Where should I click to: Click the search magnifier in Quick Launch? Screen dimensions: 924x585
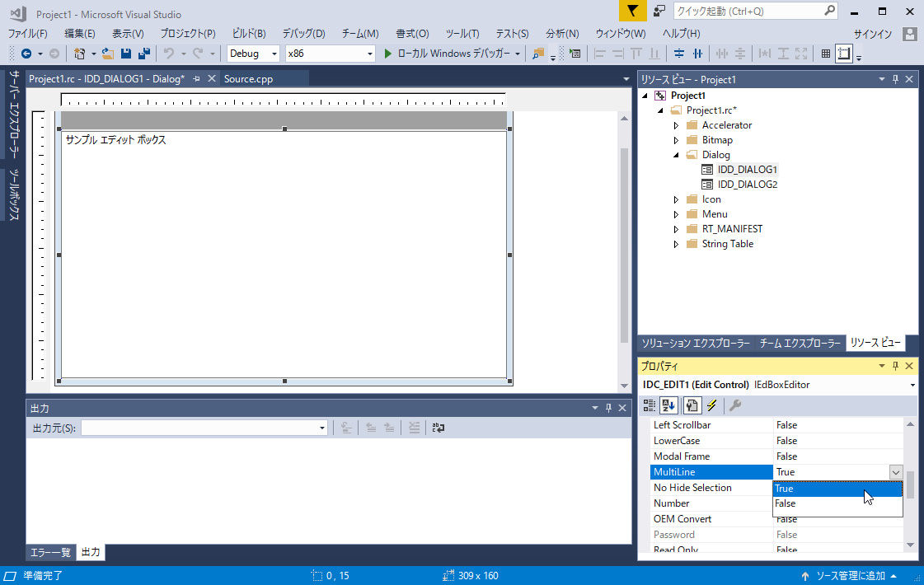coord(829,10)
